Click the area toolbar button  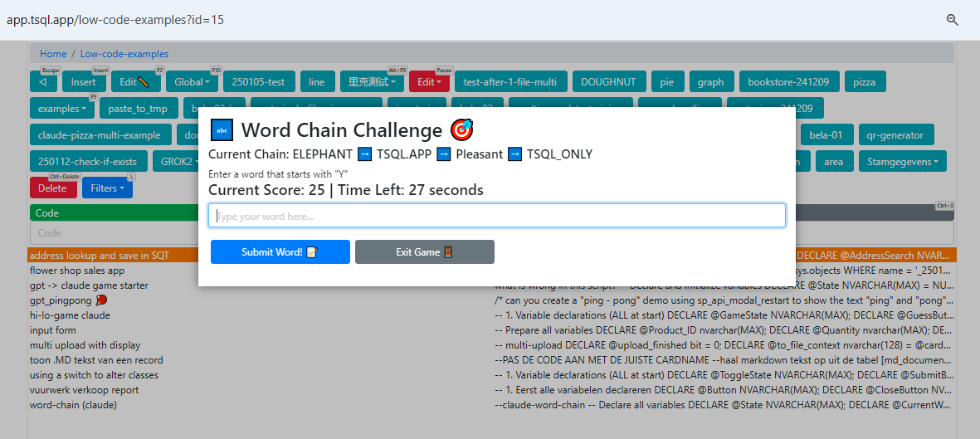834,161
